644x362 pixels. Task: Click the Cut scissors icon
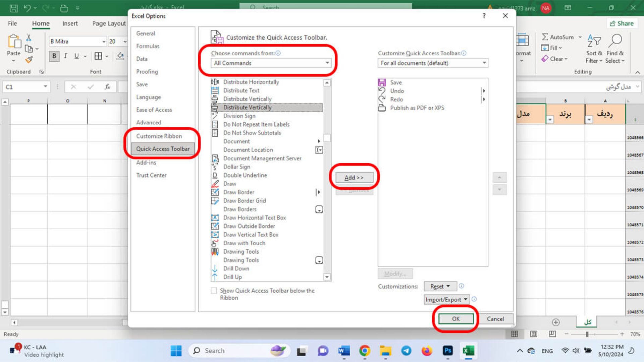(x=29, y=38)
